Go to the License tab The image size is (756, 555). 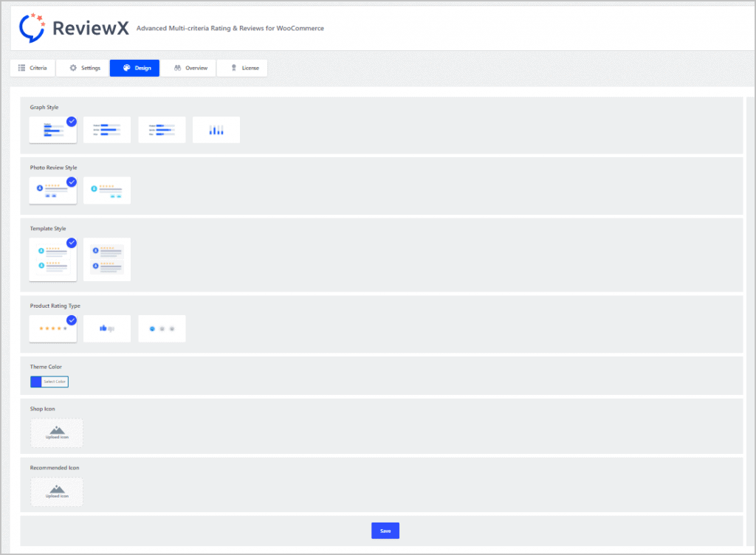coord(243,68)
